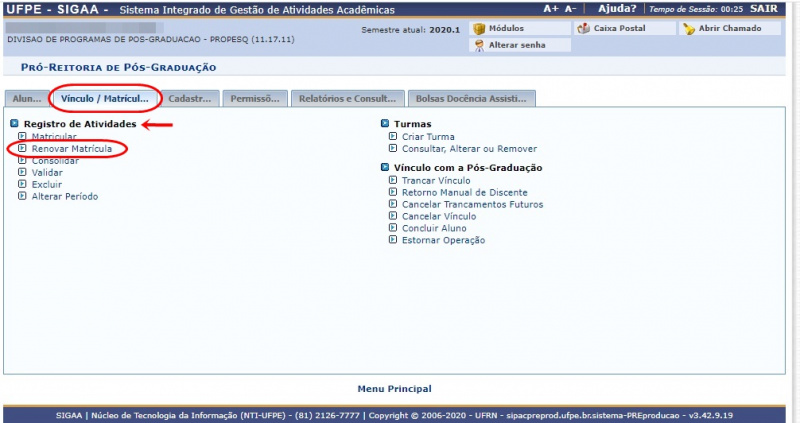Click the Vínculo com a Pós-Graduação heading text
Screen dimensions: 800x423
click(x=468, y=168)
